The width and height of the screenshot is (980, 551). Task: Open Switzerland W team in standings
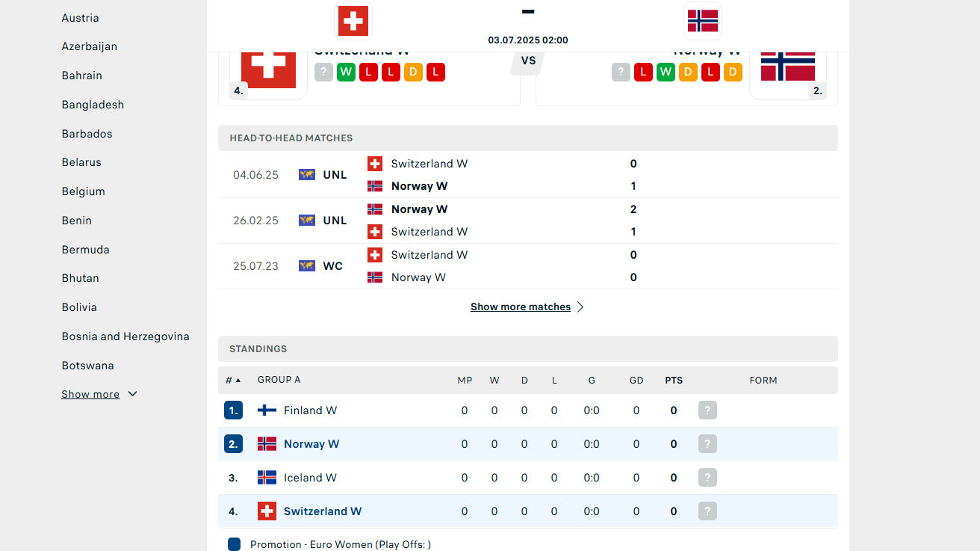323,511
